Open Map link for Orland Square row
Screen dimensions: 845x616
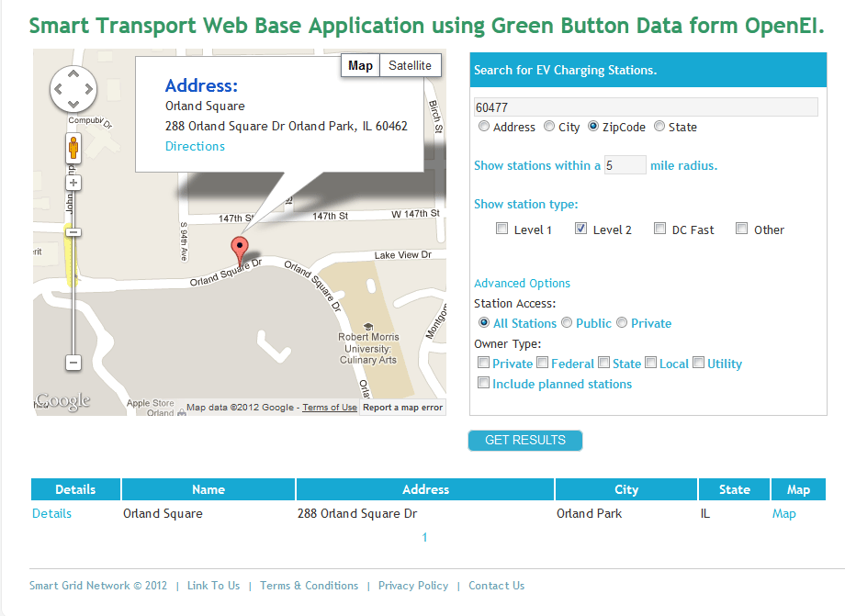click(784, 514)
